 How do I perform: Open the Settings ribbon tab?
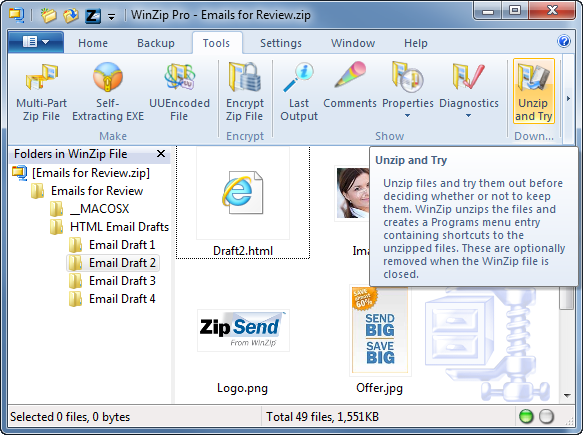pyautogui.click(x=281, y=43)
